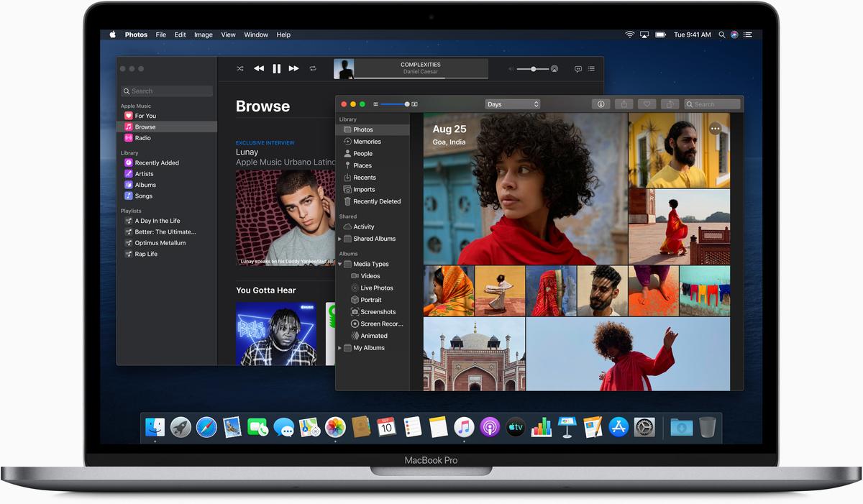Launch Safari from the Dock
This screenshot has width=863, height=504.
click(206, 427)
